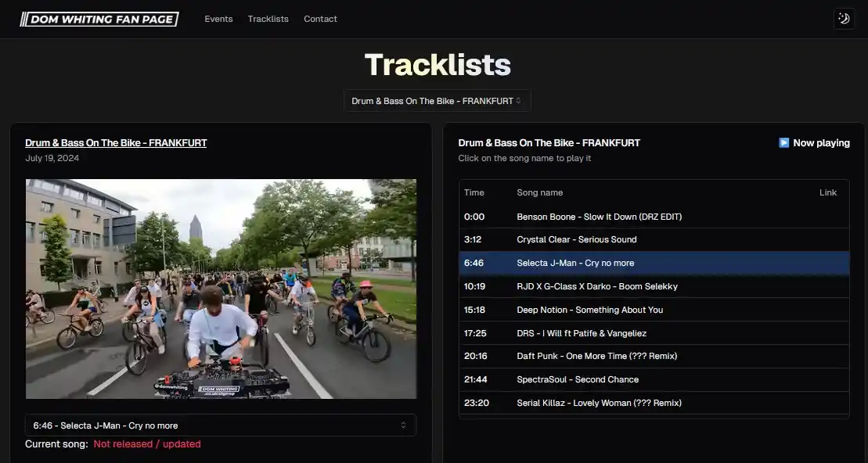
Task: Select SpectraSoul - Second Chance song
Action: point(578,379)
